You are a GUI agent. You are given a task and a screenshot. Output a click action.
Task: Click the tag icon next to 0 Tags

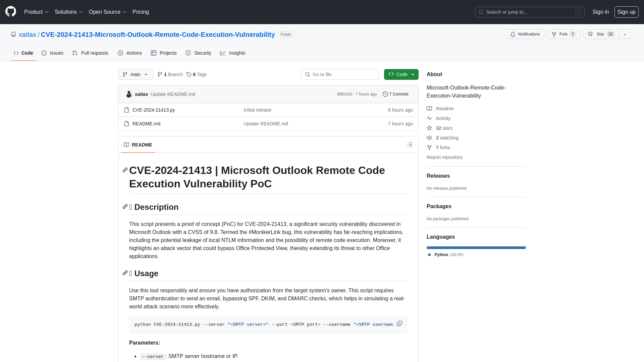[189, 74]
